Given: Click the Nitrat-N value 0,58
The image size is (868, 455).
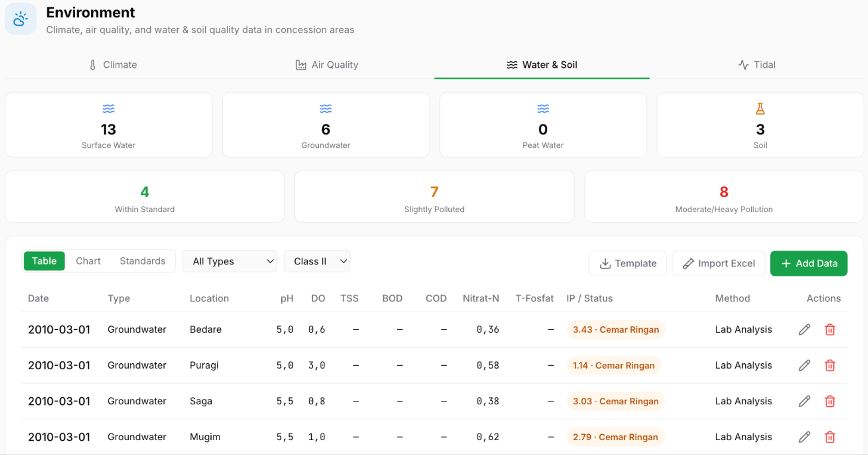Looking at the screenshot, I should click(488, 365).
